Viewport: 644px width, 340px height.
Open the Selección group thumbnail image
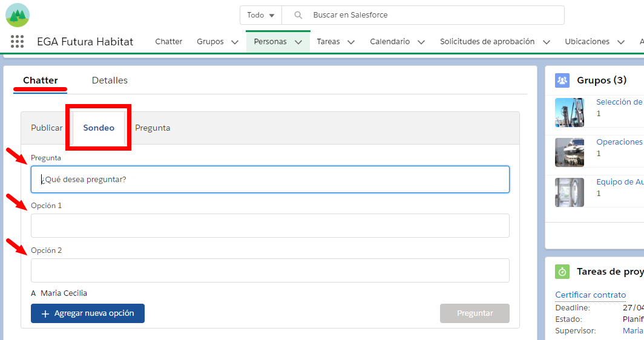(570, 113)
